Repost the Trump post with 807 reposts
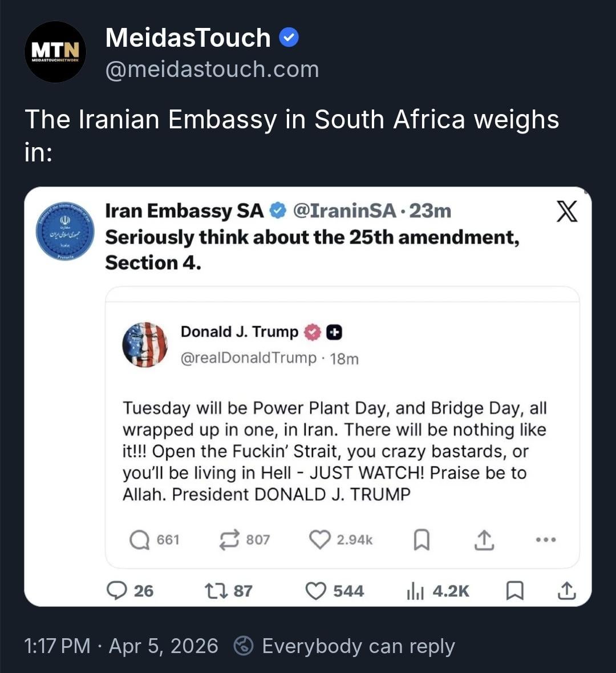616x673 pixels. tap(229, 540)
